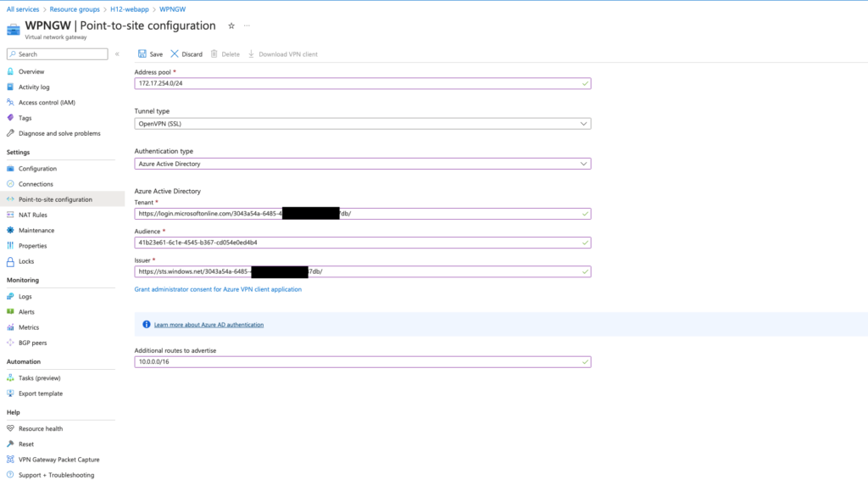Image resolution: width=868 pixels, height=497 pixels.
Task: Click the Address pool input field
Action: (363, 84)
